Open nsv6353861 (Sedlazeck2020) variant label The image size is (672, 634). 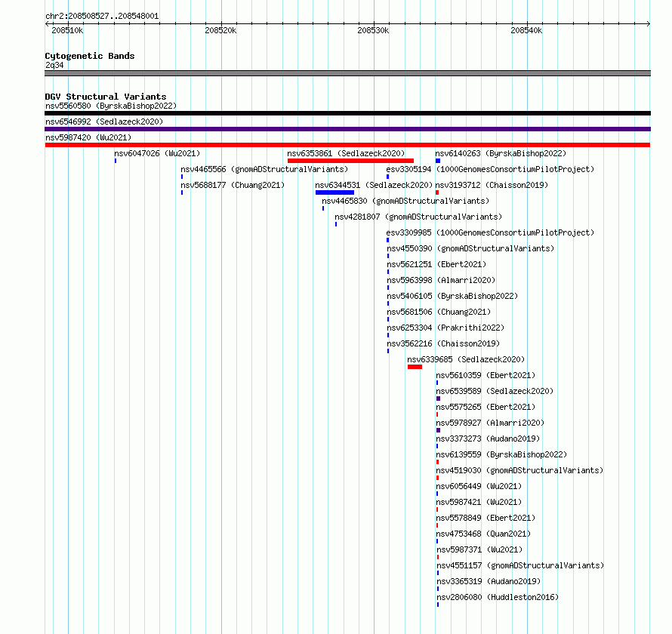(x=346, y=153)
